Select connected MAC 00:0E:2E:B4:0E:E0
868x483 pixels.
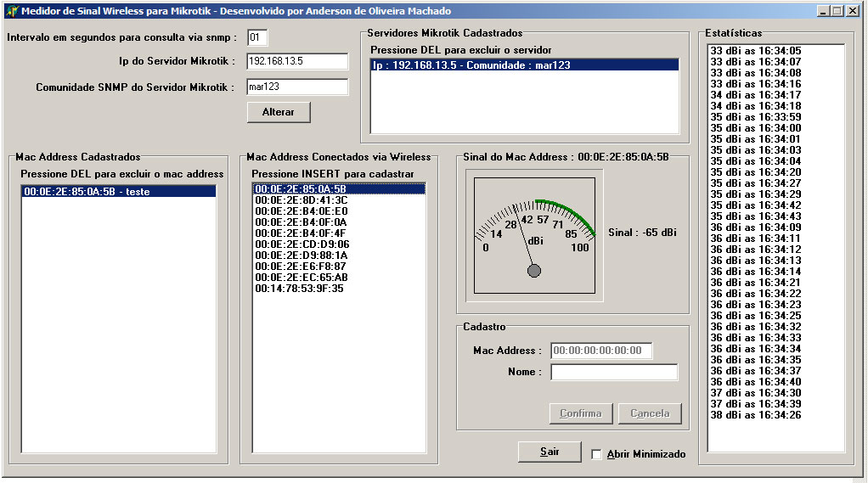pyautogui.click(x=301, y=211)
